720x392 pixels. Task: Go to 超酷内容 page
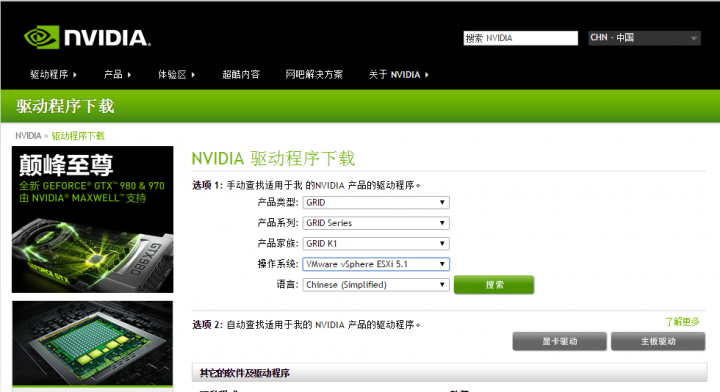[241, 74]
